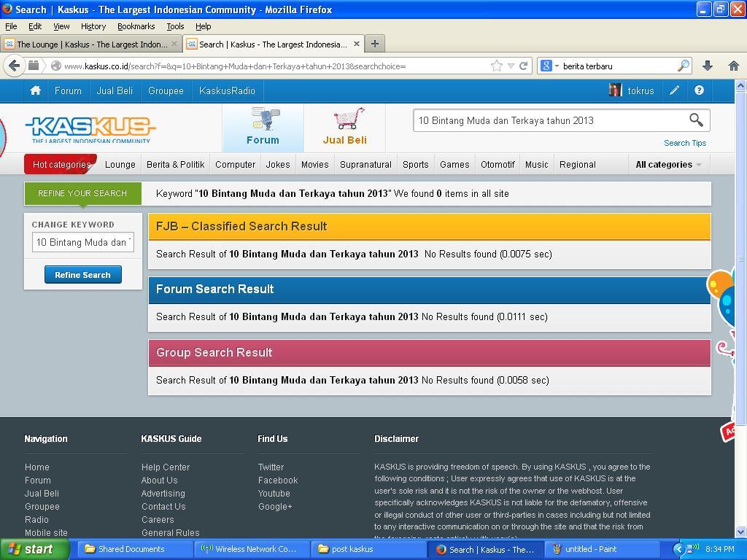This screenshot has height=560, width=747.
Task: Click the Twitter footer link
Action: 271,467
